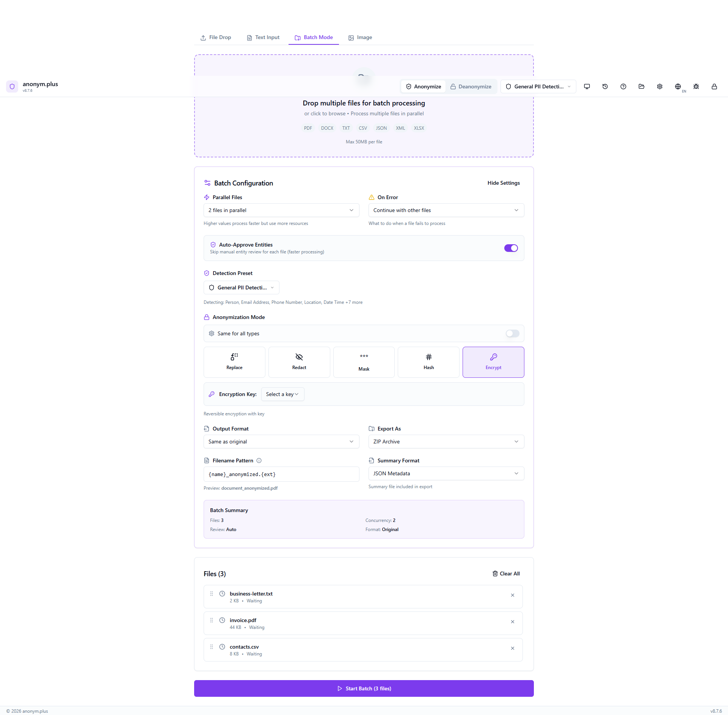This screenshot has width=728, height=715.
Task: Remove invoice.pdf from the file list
Action: (x=513, y=622)
